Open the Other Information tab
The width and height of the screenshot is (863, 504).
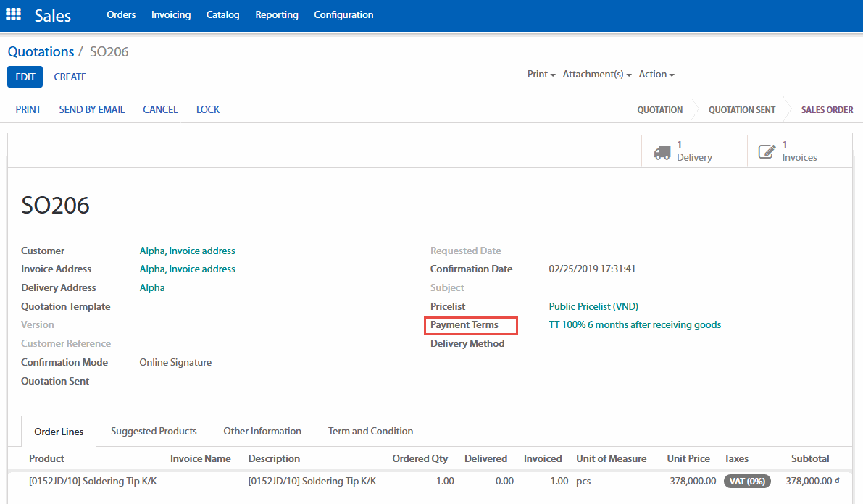[262, 432]
